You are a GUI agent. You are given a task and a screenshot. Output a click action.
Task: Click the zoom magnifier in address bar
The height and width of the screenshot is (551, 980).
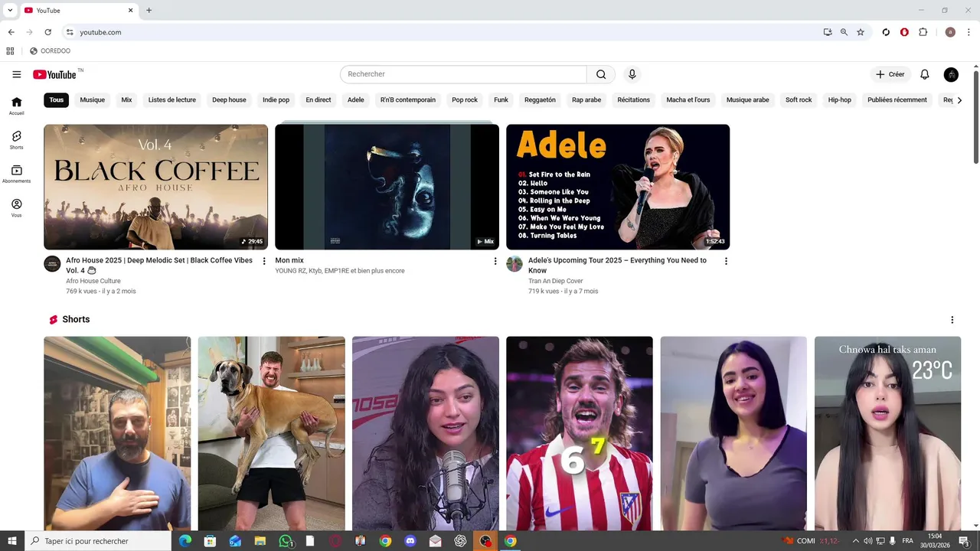tap(844, 32)
